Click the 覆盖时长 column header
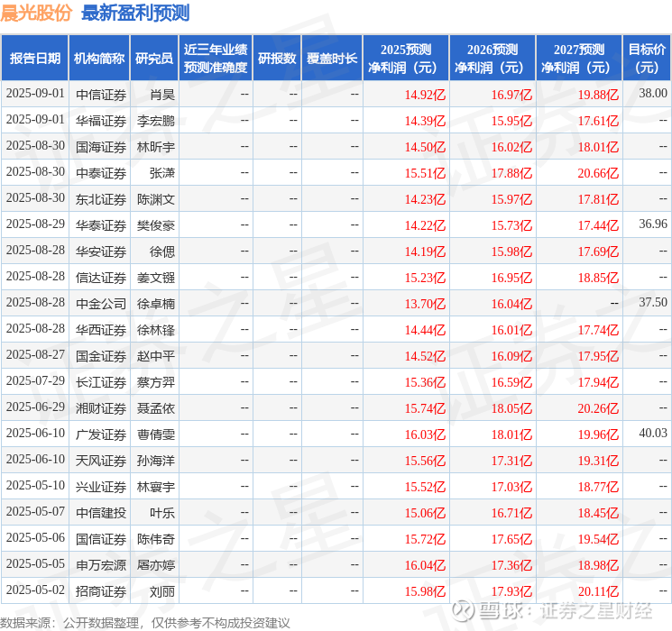Image resolution: width=672 pixels, height=631 pixels. point(332,59)
